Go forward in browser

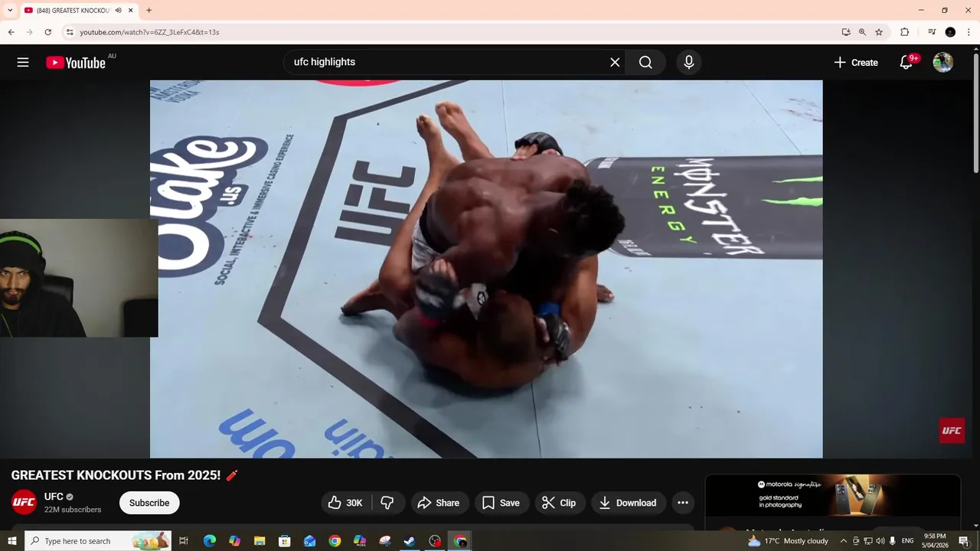(29, 32)
